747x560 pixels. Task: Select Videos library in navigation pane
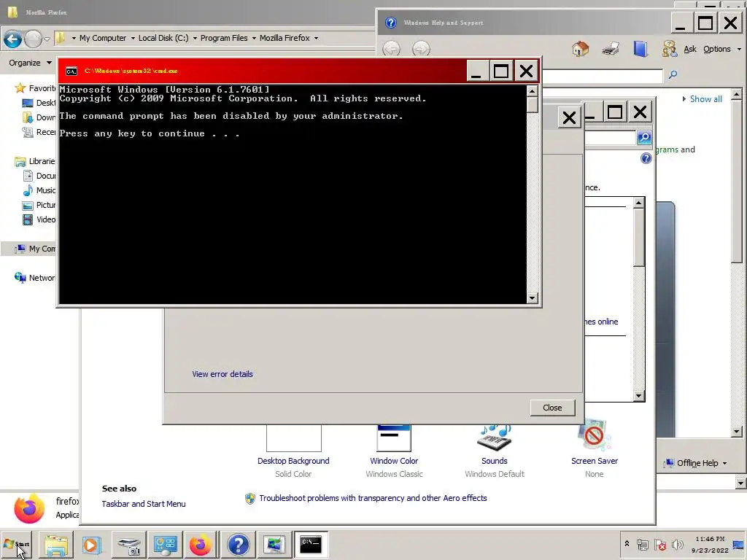[39, 219]
